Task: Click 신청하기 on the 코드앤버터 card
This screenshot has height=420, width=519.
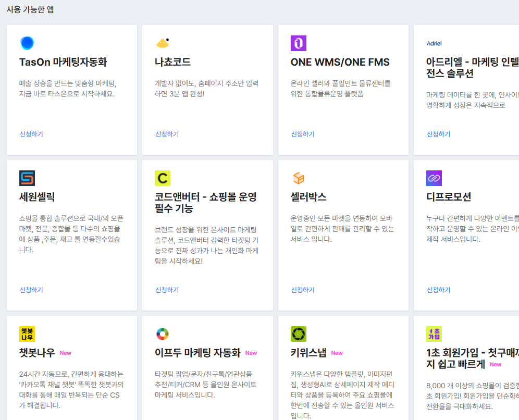Action: tap(167, 290)
